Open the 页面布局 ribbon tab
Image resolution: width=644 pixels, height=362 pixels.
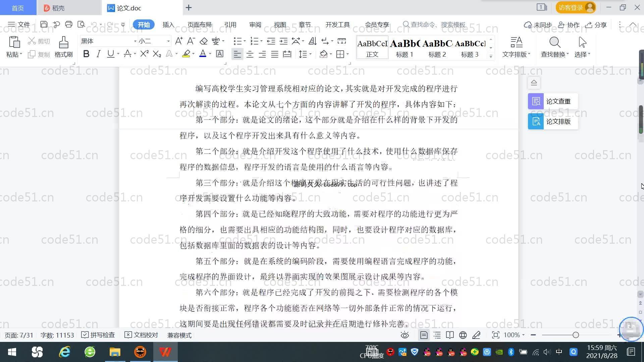pyautogui.click(x=200, y=25)
